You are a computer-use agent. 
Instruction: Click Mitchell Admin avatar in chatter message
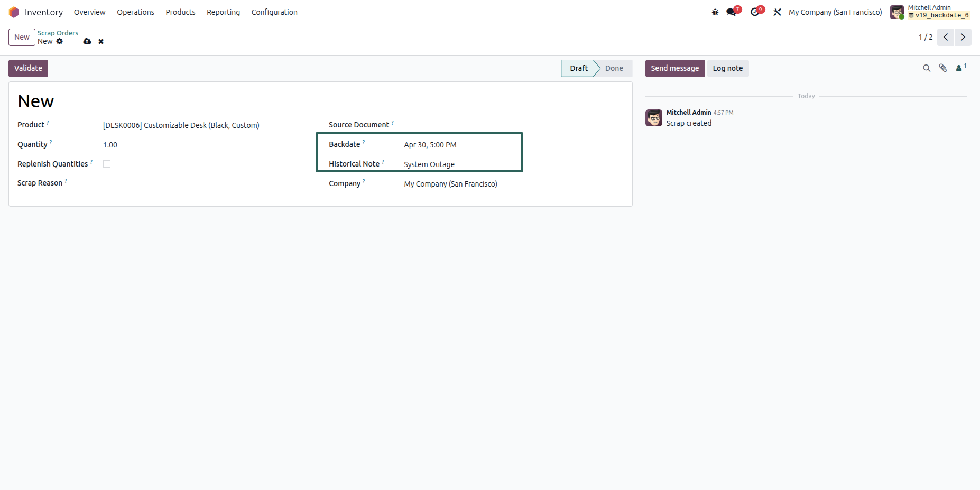point(654,118)
